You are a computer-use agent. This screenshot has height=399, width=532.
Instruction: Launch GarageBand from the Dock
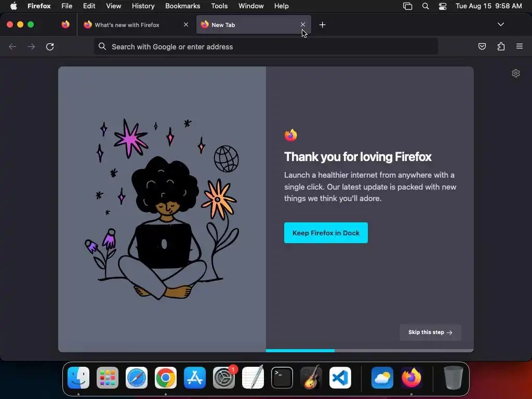click(x=311, y=377)
